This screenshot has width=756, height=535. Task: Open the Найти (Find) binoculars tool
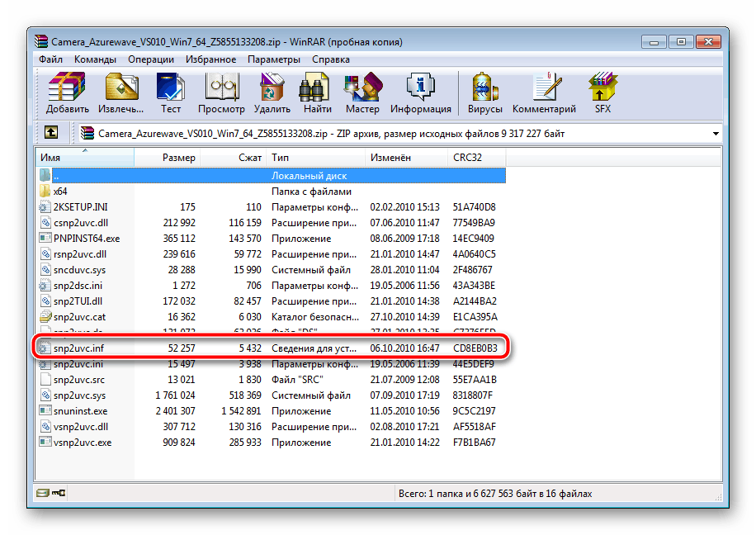[x=317, y=92]
